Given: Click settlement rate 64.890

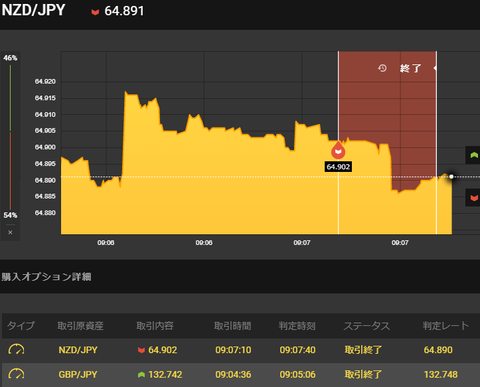Looking at the screenshot, I should [438, 350].
